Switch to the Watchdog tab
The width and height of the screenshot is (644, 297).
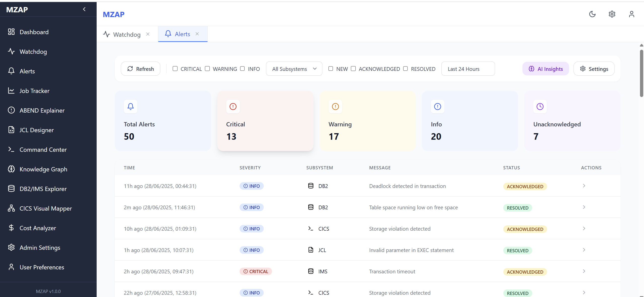tap(127, 34)
